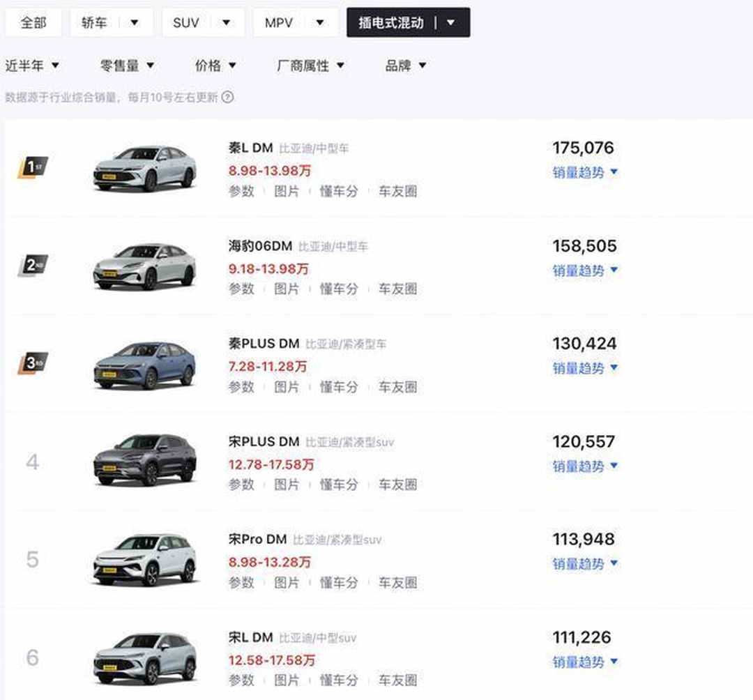The height and width of the screenshot is (700, 753).
Task: Open 懂车分 for 秦PLUS DM
Action: tap(339, 387)
